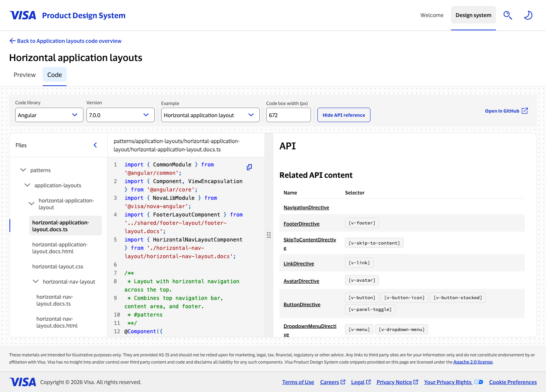
Task: Click the external link icon next to Careers
Action: click(x=343, y=382)
